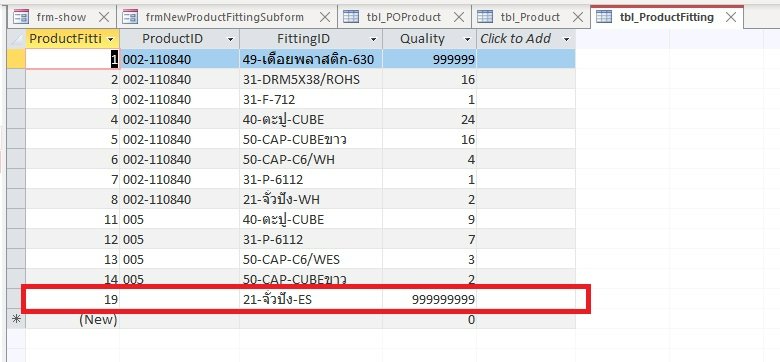Click Quality value 9 in row 11
Viewport: 780px width, 362px height.
[x=430, y=219]
